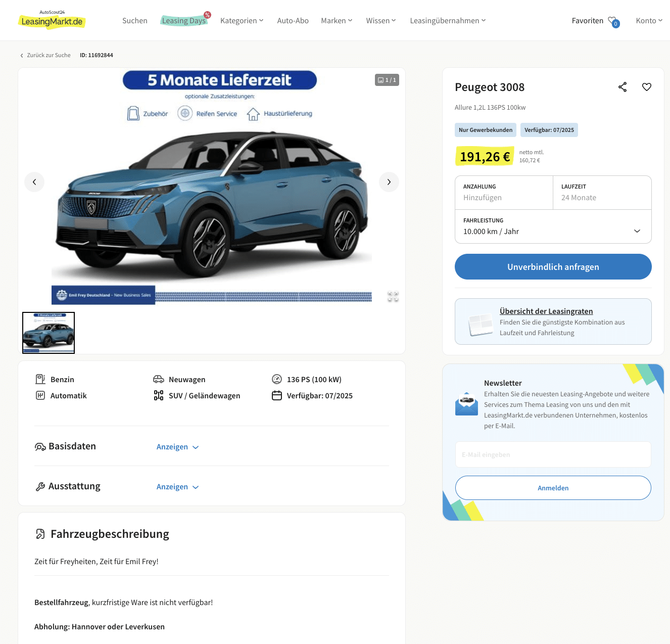Screen dimensions: 670x644
Task: Click the Anmelden newsletter button
Action: coord(553,488)
